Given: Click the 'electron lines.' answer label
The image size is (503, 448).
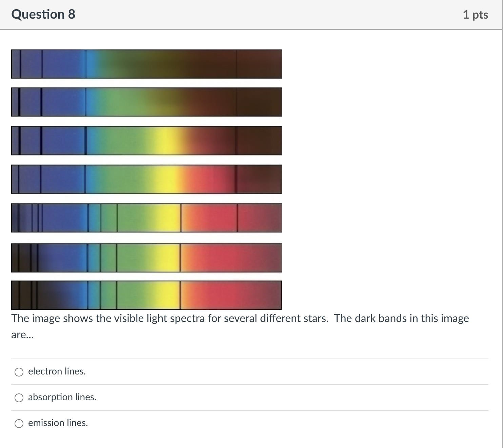Looking at the screenshot, I should click(57, 371).
